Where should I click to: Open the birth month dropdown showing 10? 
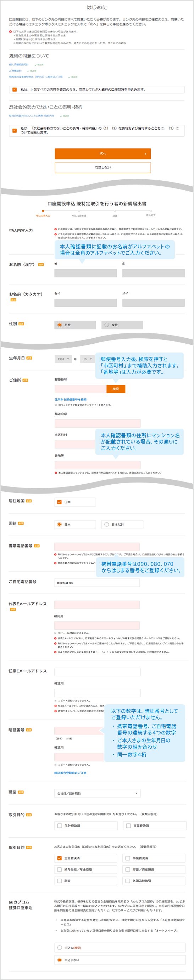(87, 359)
